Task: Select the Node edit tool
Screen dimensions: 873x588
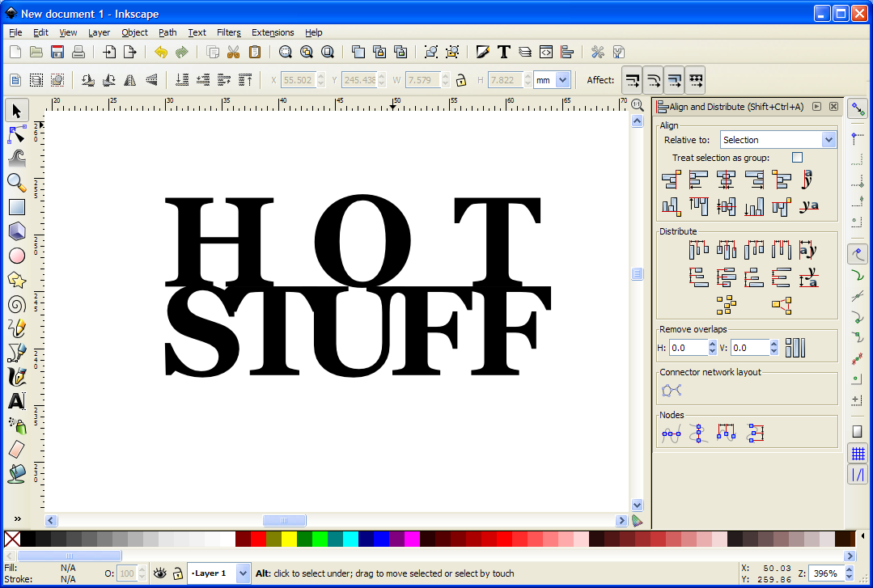Action: [17, 134]
